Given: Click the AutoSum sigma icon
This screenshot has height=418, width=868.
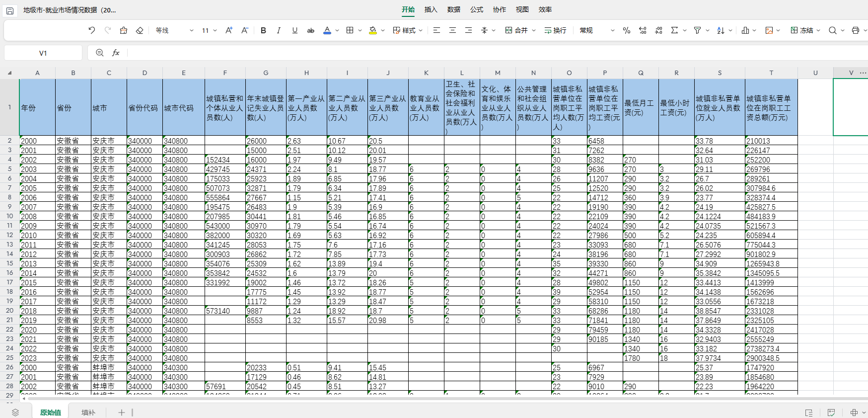Looking at the screenshot, I should click(x=674, y=30).
